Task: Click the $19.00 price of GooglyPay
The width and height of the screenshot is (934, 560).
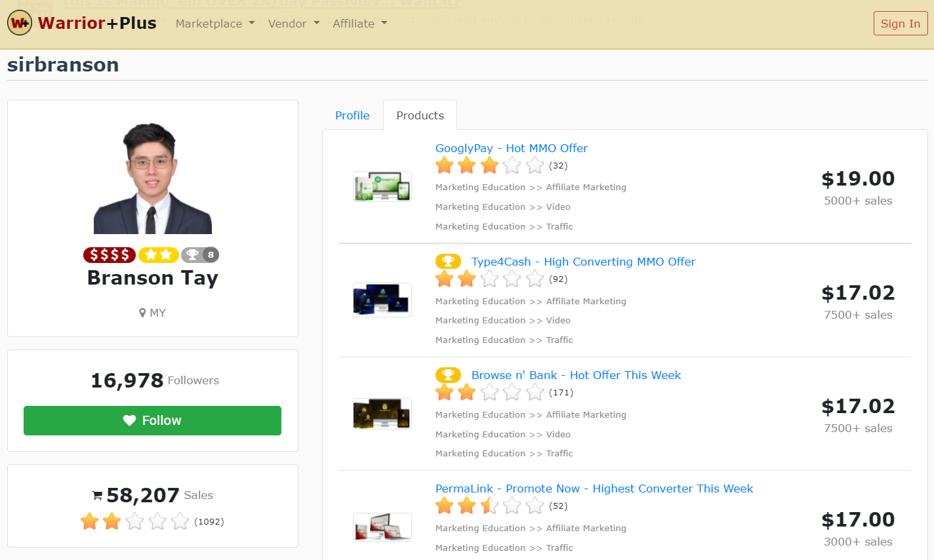Action: [858, 178]
